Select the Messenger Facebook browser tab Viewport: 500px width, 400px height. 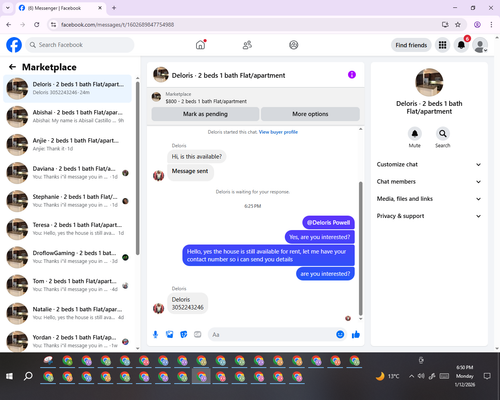point(61,8)
